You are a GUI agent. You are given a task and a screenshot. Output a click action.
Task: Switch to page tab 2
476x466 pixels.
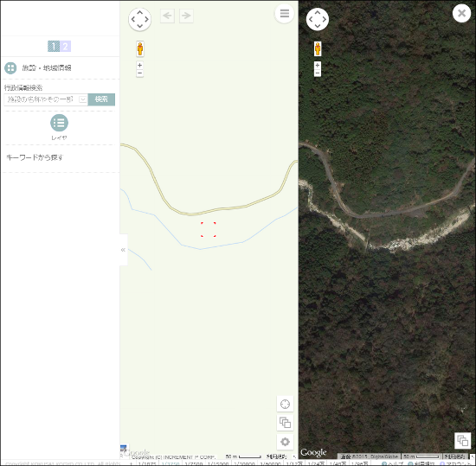pyautogui.click(x=65, y=47)
